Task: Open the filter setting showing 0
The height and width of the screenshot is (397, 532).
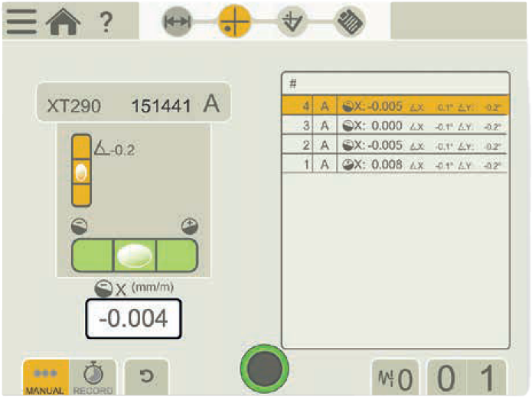Action: [x=395, y=378]
